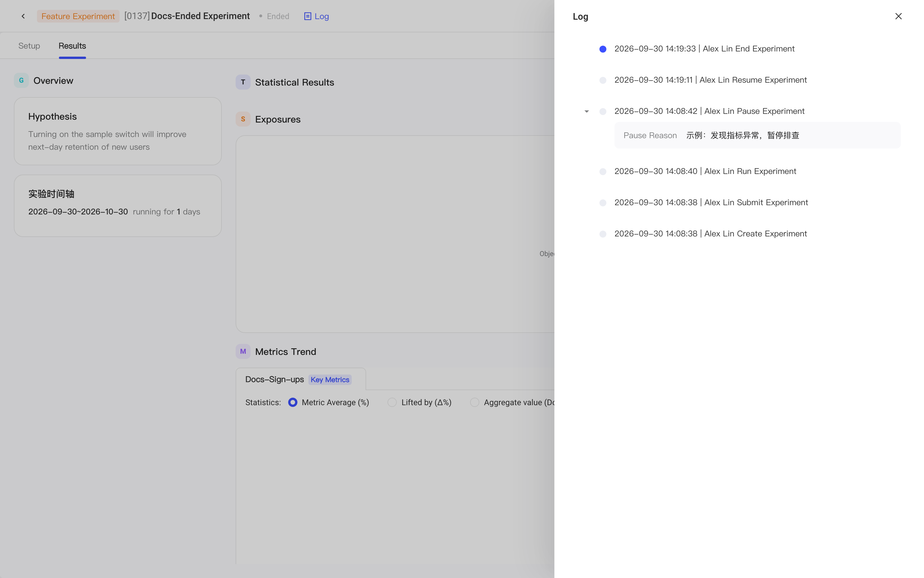The width and height of the screenshot is (924, 578).
Task: Select the blue dot for End Experiment entry
Action: pos(603,49)
